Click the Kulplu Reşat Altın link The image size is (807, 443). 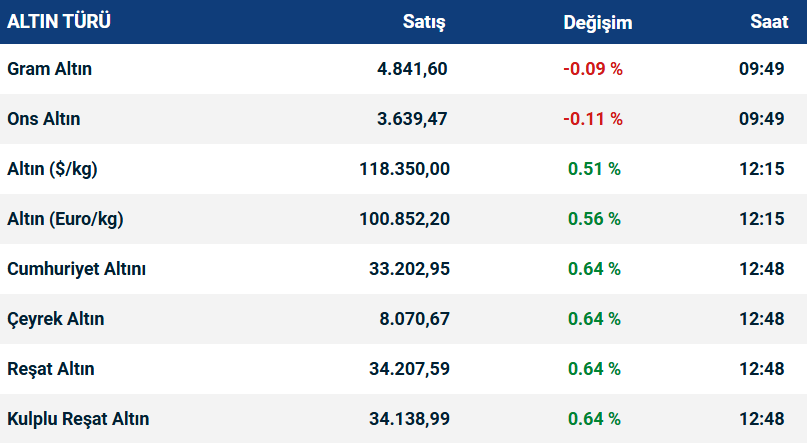click(x=78, y=419)
